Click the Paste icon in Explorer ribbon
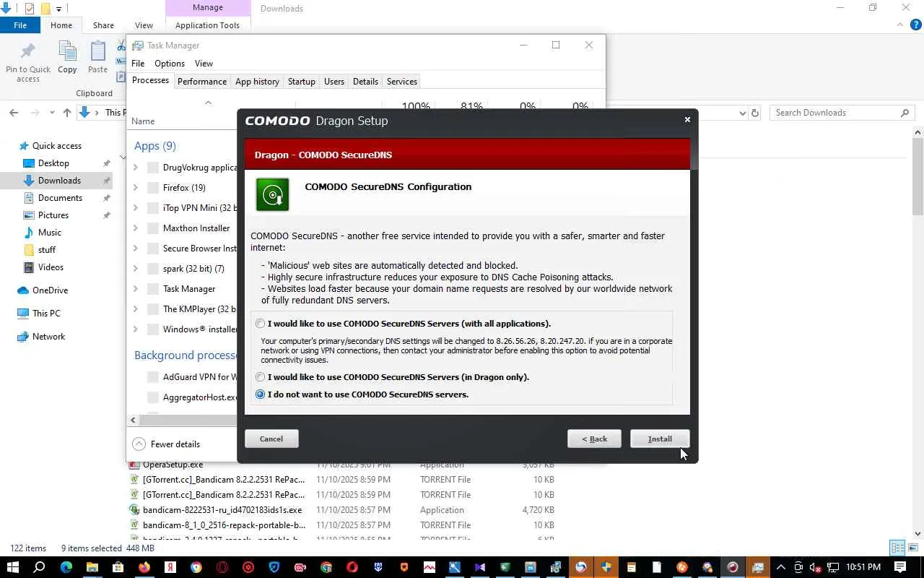This screenshot has width=924, height=578. (97, 52)
